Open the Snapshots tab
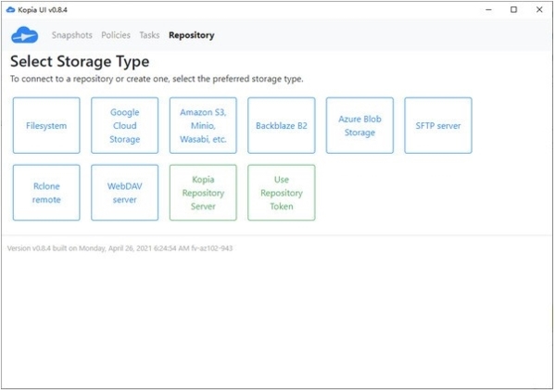555x392 pixels. (72, 35)
